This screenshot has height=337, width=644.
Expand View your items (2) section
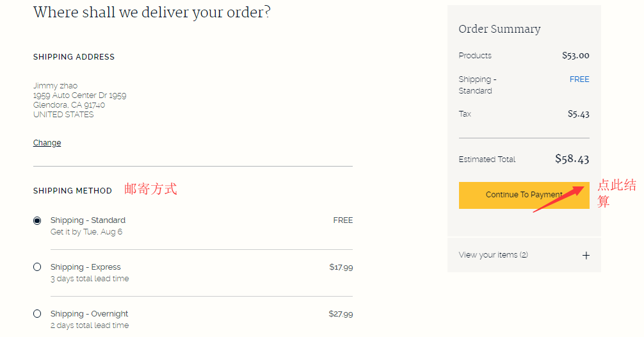(493, 255)
